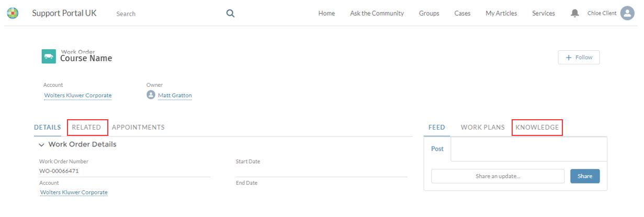Click the Course Name heading
Image resolution: width=644 pixels, height=217 pixels.
click(86, 58)
